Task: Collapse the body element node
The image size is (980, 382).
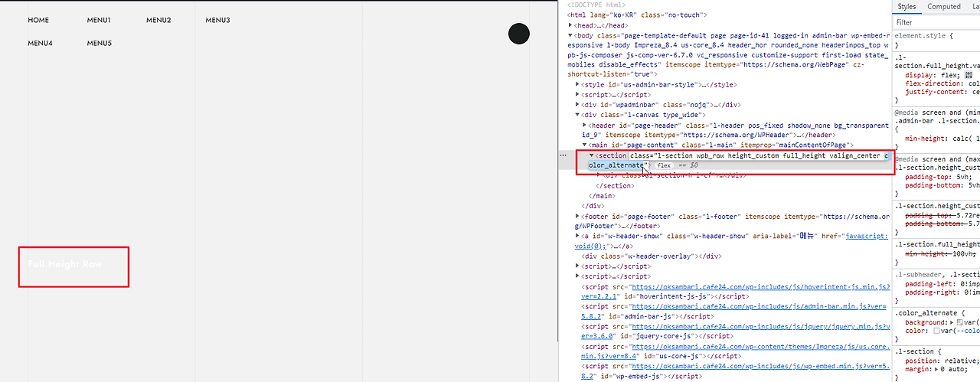Action: click(x=570, y=35)
